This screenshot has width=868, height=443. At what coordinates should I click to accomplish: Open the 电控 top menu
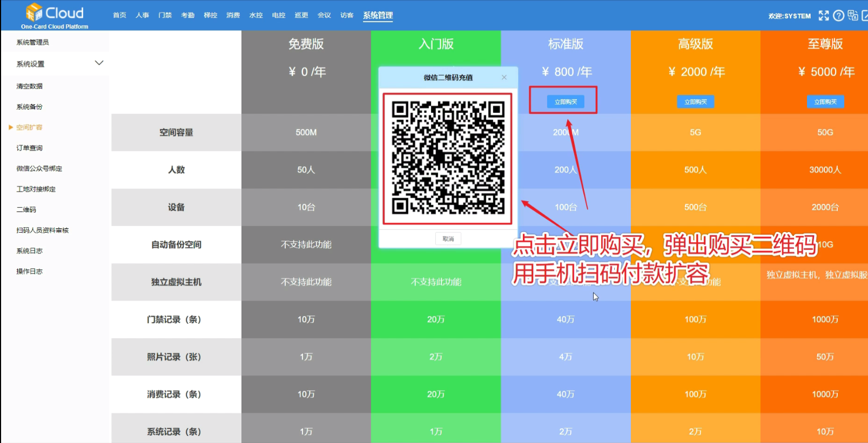coord(278,15)
